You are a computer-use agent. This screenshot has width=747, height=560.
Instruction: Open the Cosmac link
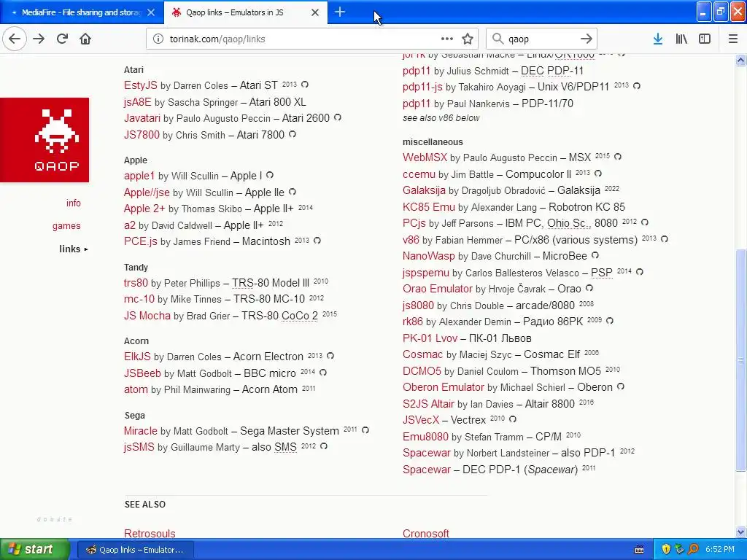point(422,355)
